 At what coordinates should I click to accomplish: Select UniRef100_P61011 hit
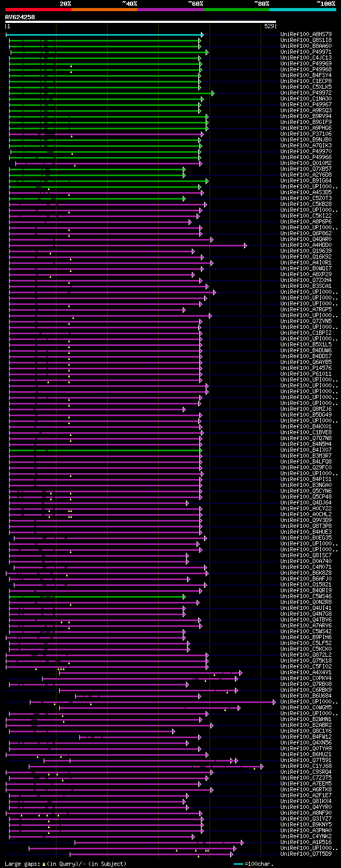tap(306, 374)
